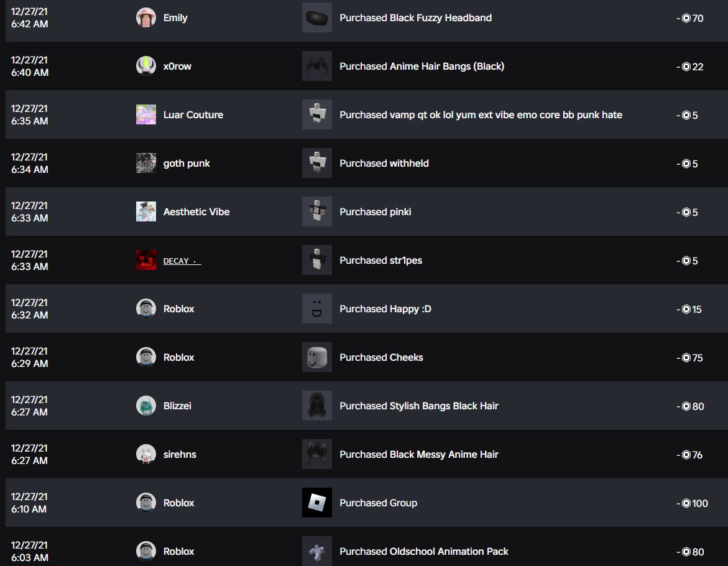The width and height of the screenshot is (728, 566).
Task: Follow the DECAY group link
Action: click(x=182, y=261)
